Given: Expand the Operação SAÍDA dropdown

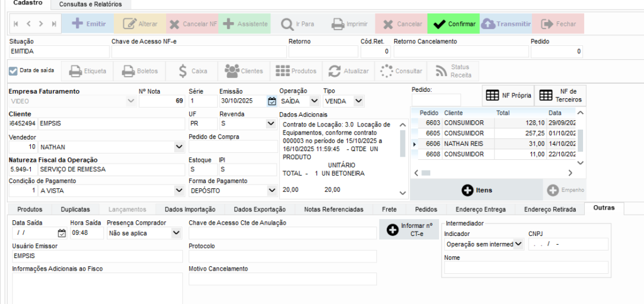Looking at the screenshot, I should [314, 101].
